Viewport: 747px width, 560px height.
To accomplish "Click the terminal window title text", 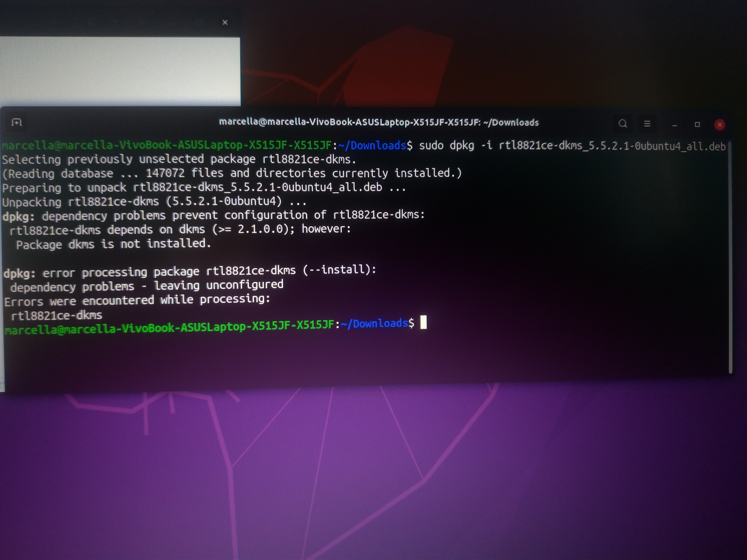I will 379,122.
